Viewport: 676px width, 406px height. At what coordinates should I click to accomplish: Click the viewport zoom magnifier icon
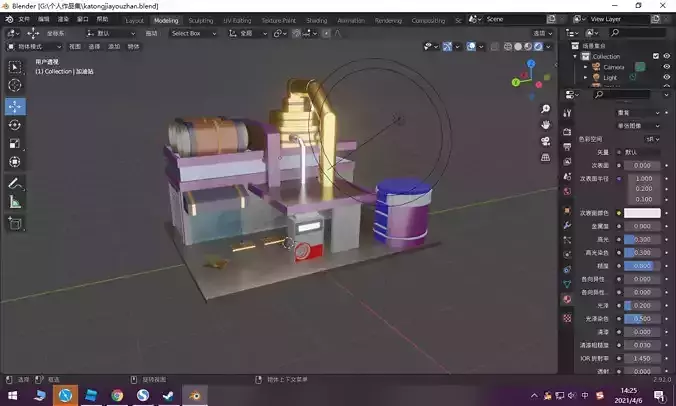pos(545,109)
